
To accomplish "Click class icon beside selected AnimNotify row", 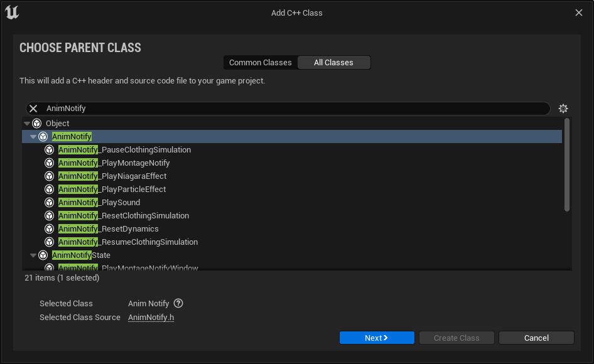I will [43, 137].
